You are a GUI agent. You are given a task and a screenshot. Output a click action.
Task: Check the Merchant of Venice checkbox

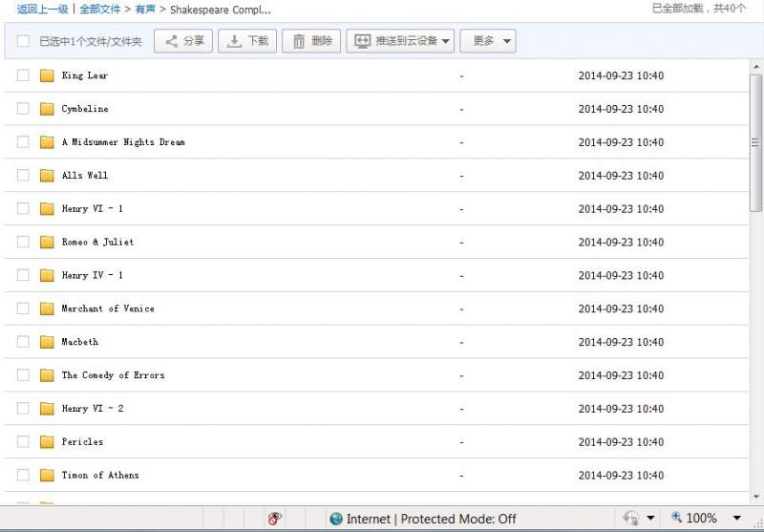[23, 308]
